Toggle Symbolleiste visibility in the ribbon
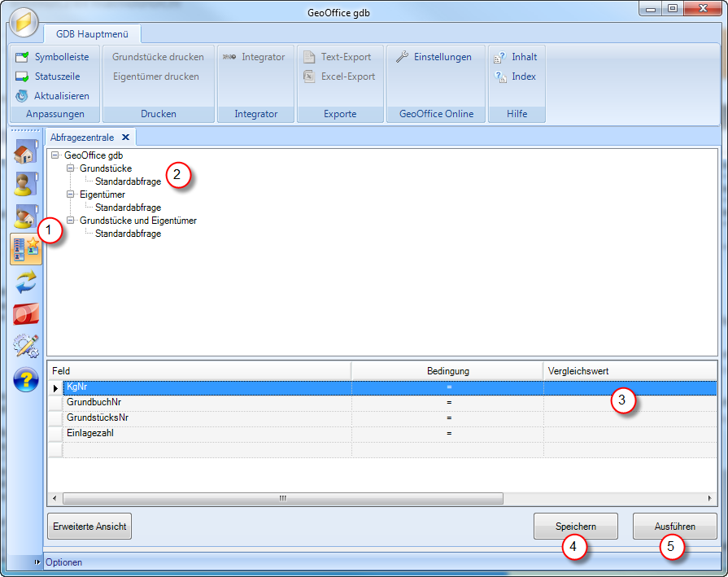This screenshot has width=728, height=577. (53, 57)
